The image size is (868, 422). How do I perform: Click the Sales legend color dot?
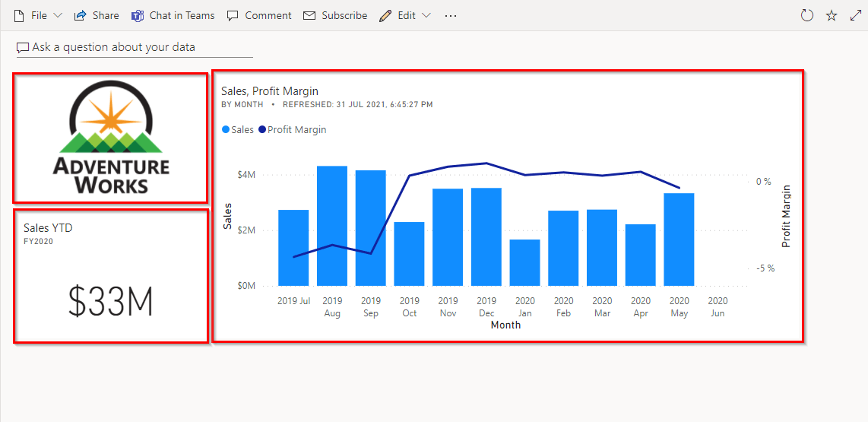(226, 130)
